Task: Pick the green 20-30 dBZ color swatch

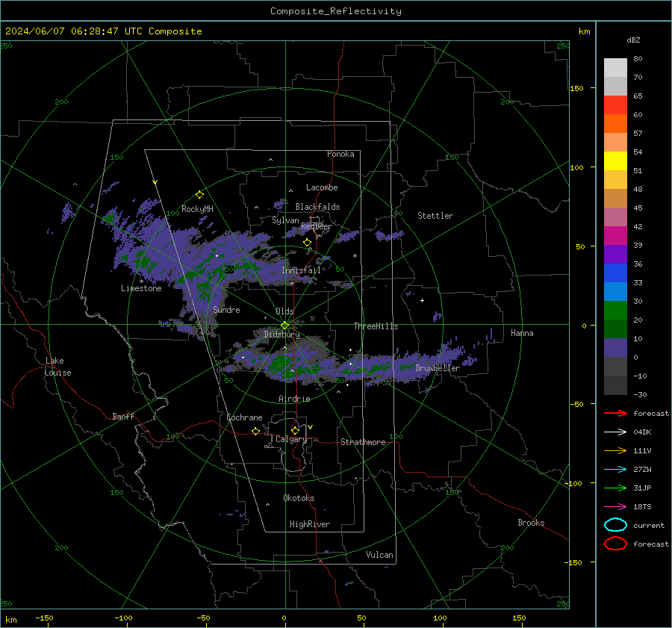Action: point(615,311)
